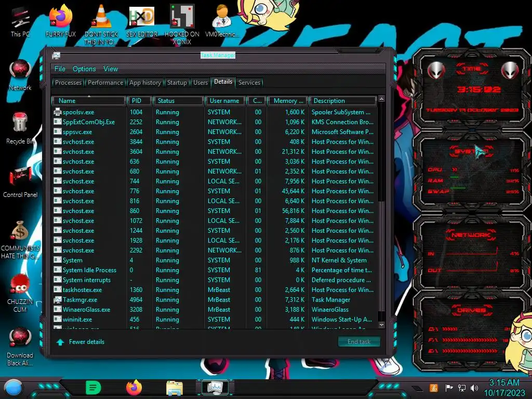Open HOOKED ON XONIX desktop shortcut
Viewport: 532px width, 399px height.
tap(182, 24)
